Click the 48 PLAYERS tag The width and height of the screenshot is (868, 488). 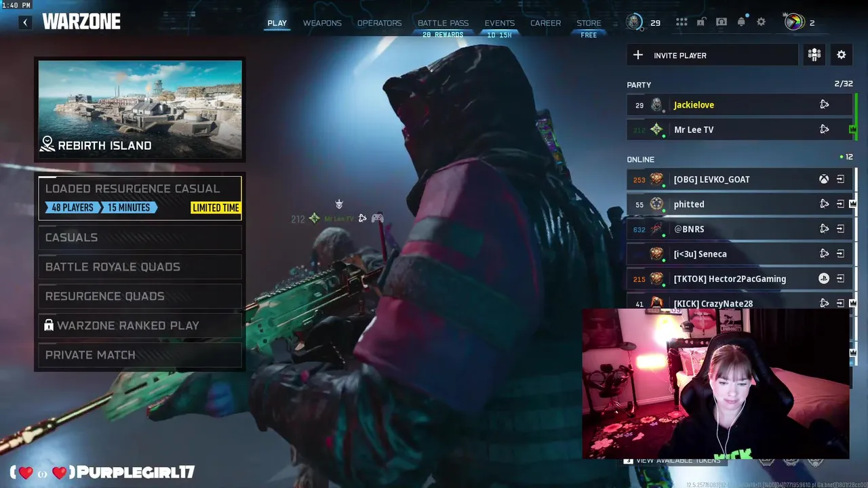coord(73,207)
